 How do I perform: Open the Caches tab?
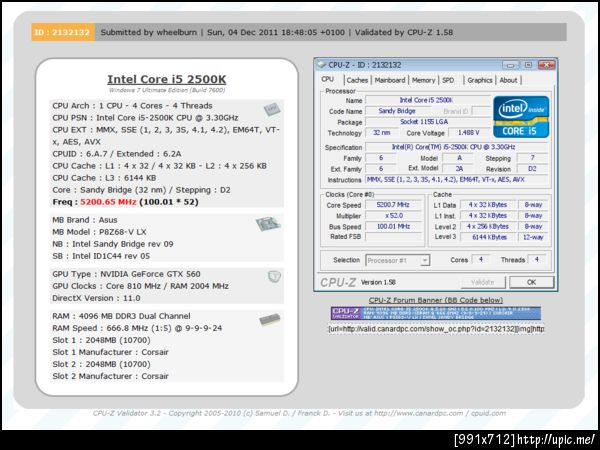pos(357,80)
